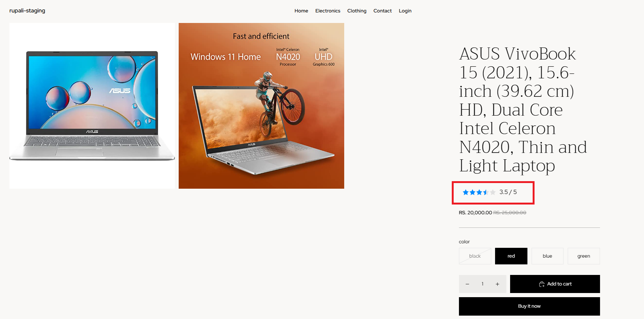Select the black color option

point(475,256)
